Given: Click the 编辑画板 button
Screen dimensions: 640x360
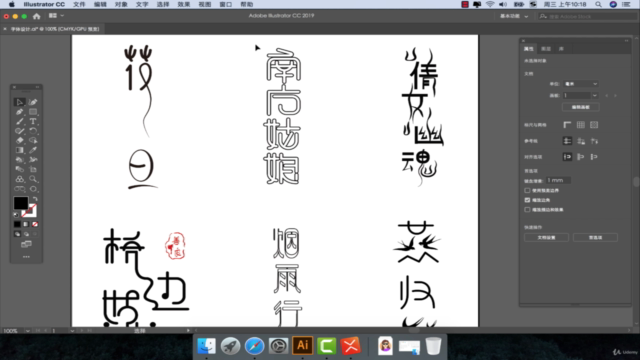Looking at the screenshot, I should point(581,107).
